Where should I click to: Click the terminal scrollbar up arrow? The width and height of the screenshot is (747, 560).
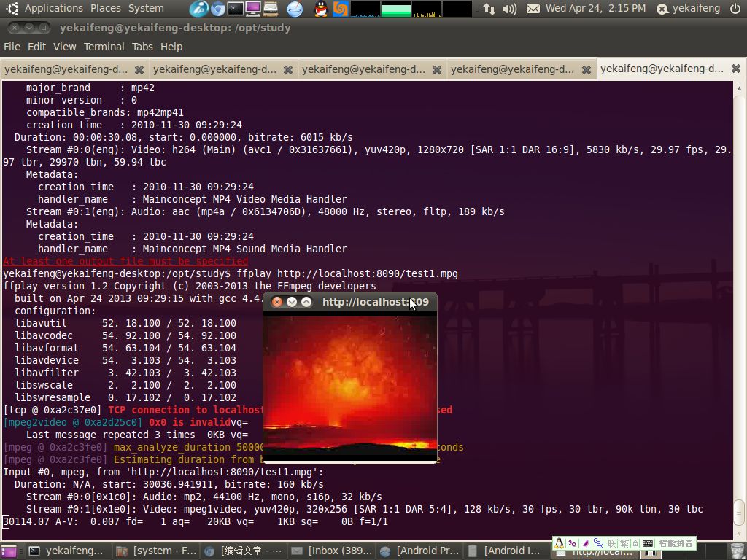(x=740, y=88)
